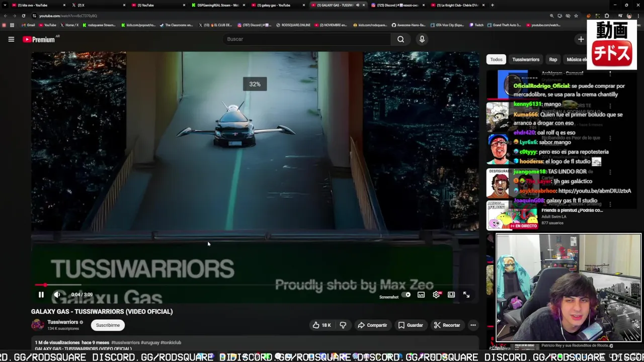
Task: Focus the Buscar search field
Action: (307, 39)
